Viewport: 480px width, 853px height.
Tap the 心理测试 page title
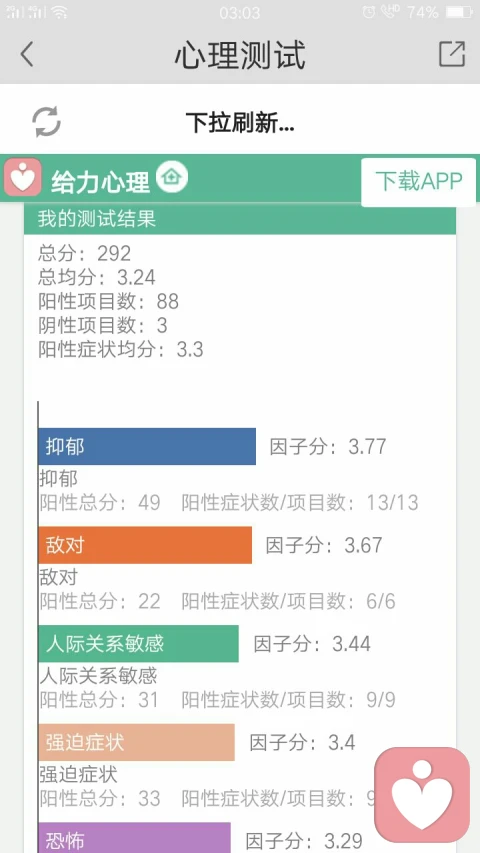click(240, 54)
